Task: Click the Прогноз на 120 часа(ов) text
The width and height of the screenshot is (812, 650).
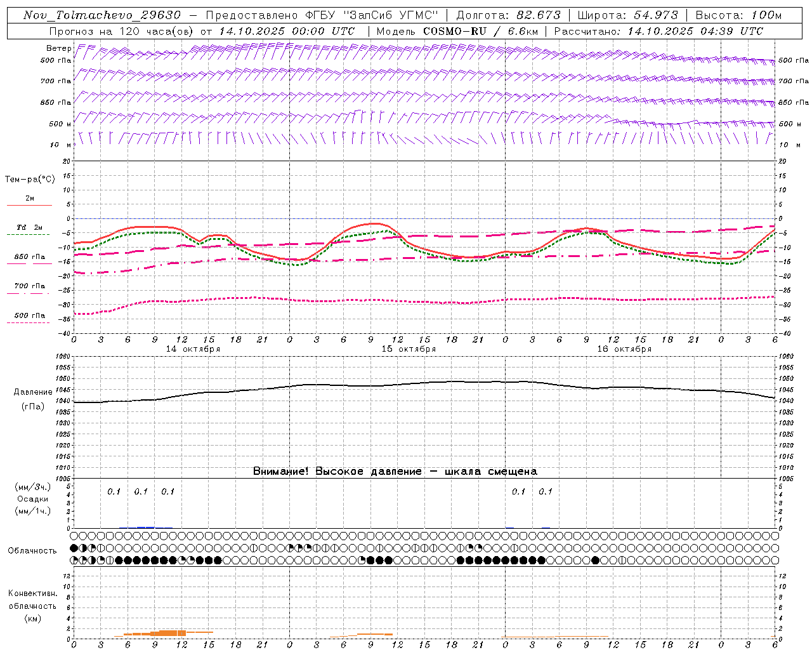Action: click(x=122, y=31)
